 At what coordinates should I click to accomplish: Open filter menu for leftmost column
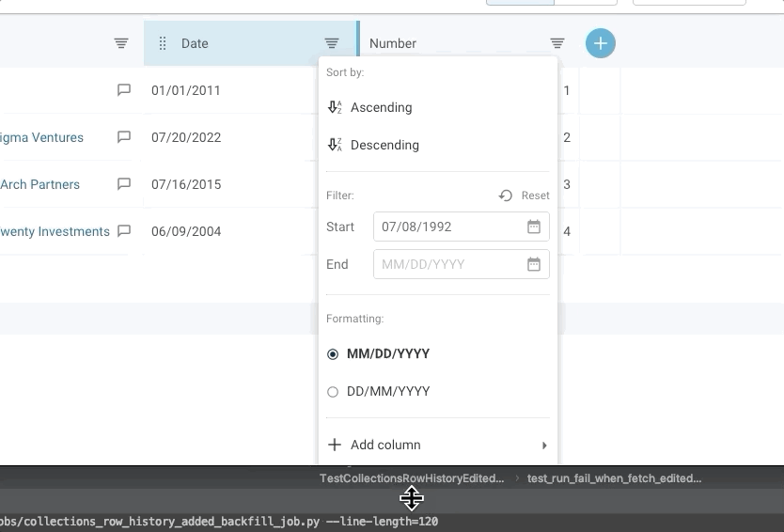[x=120, y=43]
